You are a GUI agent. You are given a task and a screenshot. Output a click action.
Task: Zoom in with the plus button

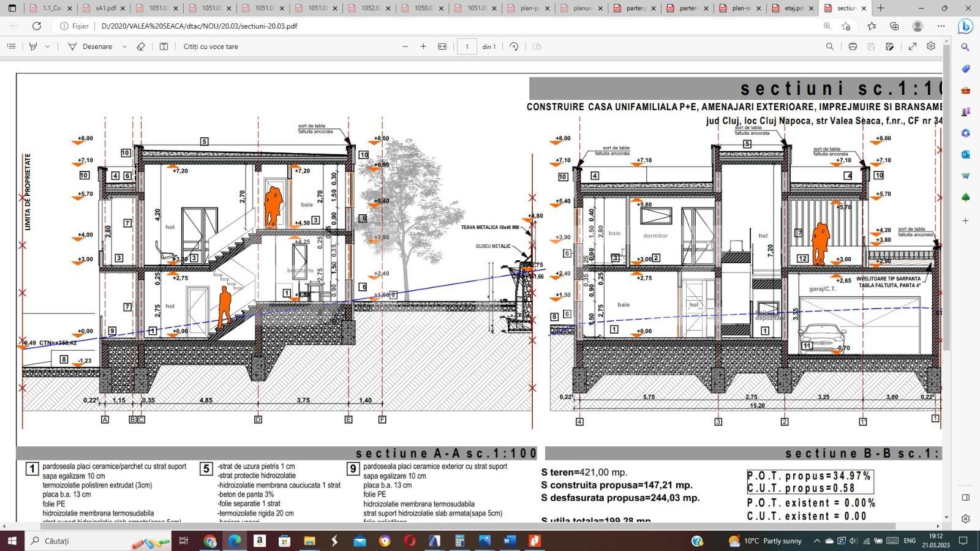pos(423,47)
